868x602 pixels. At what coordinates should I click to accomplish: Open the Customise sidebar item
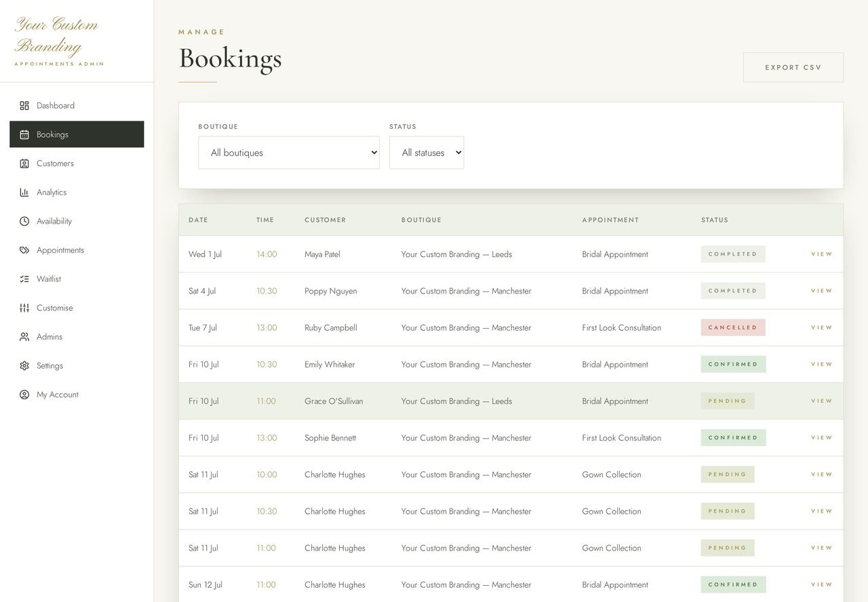click(x=77, y=308)
